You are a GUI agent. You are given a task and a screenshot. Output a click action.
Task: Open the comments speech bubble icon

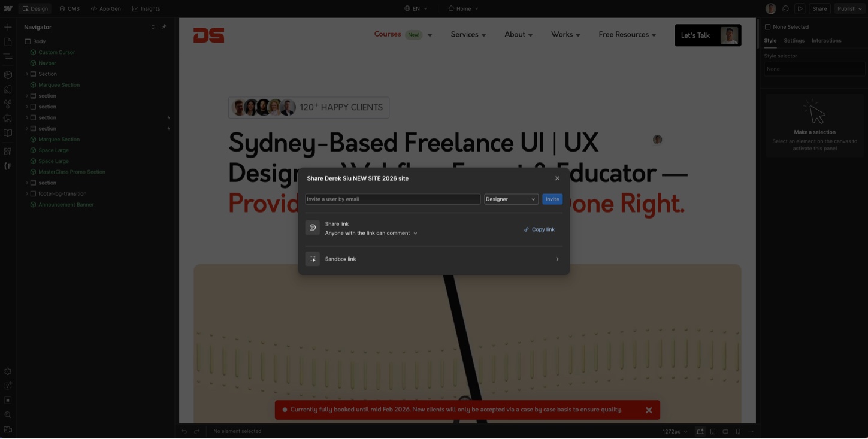785,8
